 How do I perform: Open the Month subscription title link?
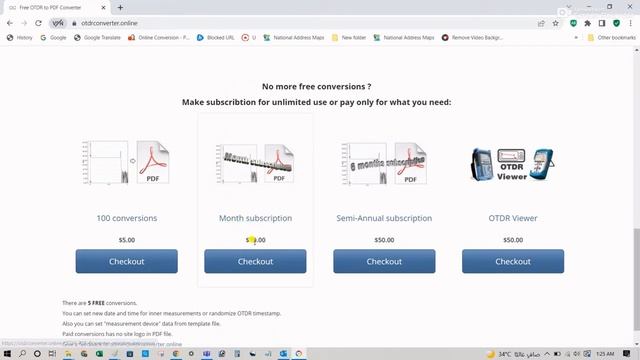click(x=255, y=218)
